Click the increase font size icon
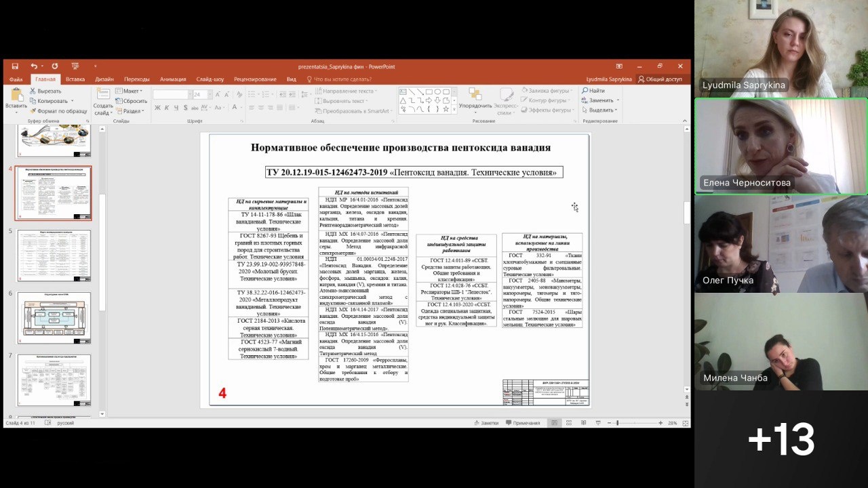The height and width of the screenshot is (488, 868). point(217,94)
